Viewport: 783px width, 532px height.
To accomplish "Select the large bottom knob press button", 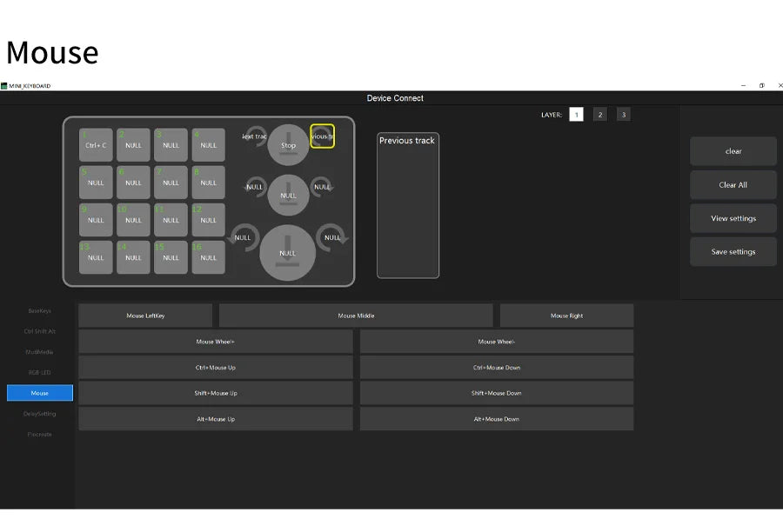I will pyautogui.click(x=288, y=252).
